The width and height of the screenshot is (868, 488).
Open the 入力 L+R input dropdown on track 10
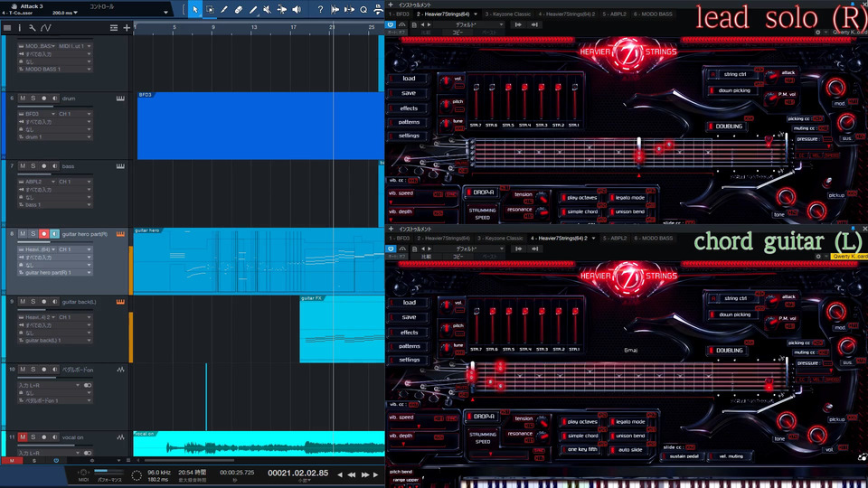click(49, 385)
